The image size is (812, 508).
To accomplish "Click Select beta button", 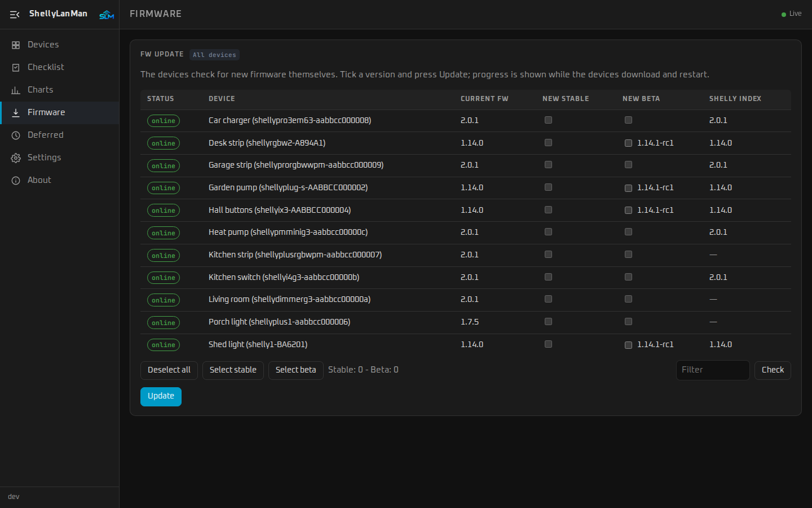I will pos(295,370).
